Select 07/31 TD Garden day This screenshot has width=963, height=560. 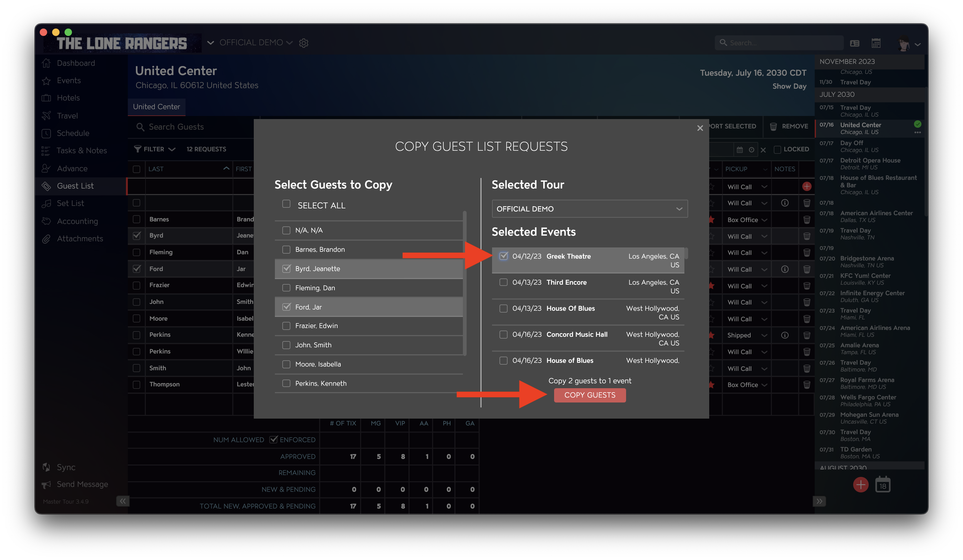[x=869, y=453]
